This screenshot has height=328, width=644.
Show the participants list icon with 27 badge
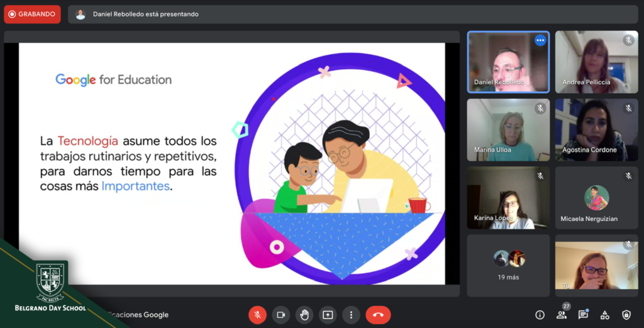point(562,314)
